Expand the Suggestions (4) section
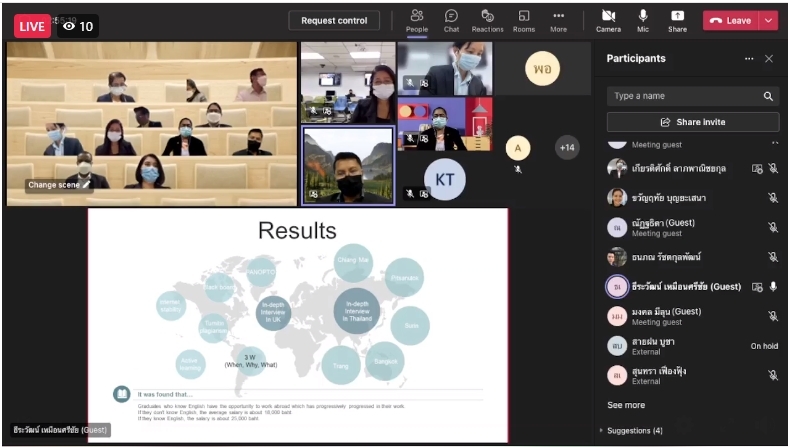The width and height of the screenshot is (788, 447). pyautogui.click(x=632, y=430)
